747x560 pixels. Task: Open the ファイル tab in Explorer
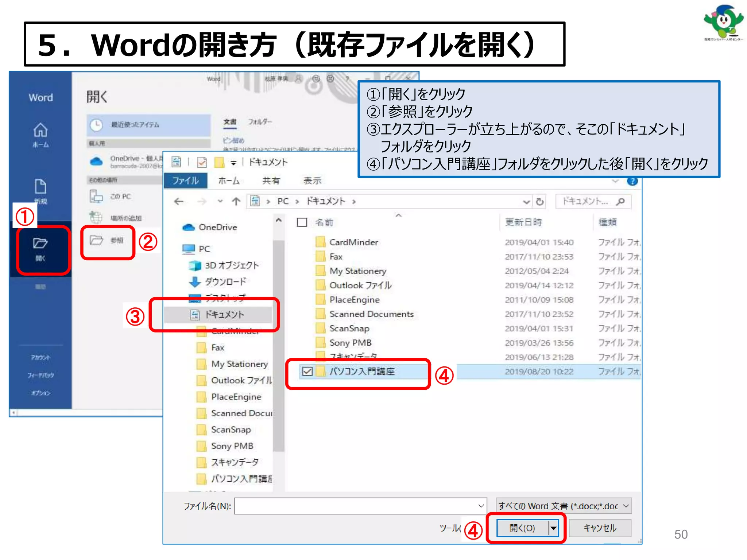185,180
